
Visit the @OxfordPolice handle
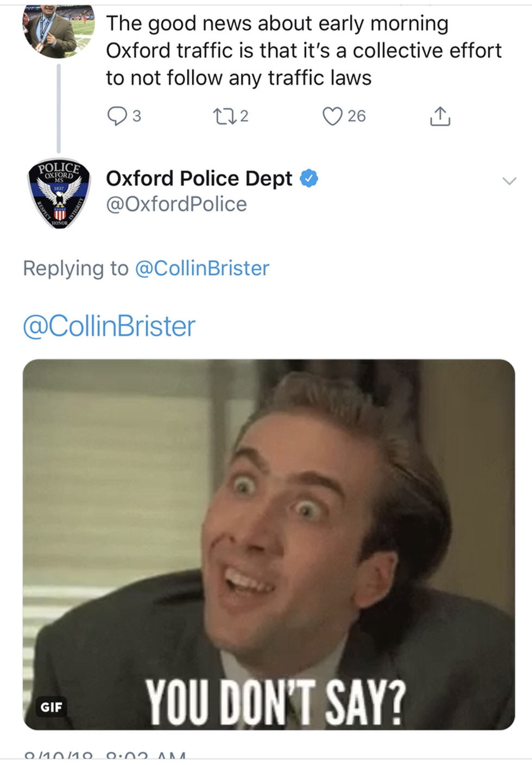pyautogui.click(x=176, y=204)
